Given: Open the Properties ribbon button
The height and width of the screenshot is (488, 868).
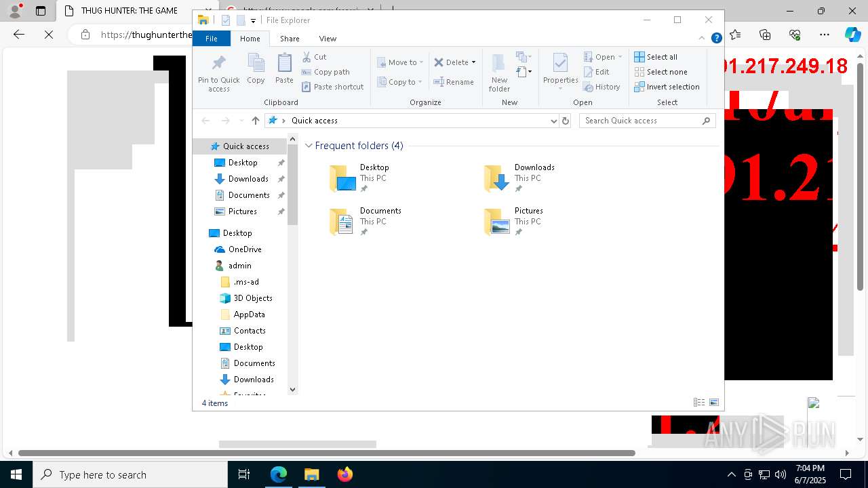Looking at the screenshot, I should [560, 72].
